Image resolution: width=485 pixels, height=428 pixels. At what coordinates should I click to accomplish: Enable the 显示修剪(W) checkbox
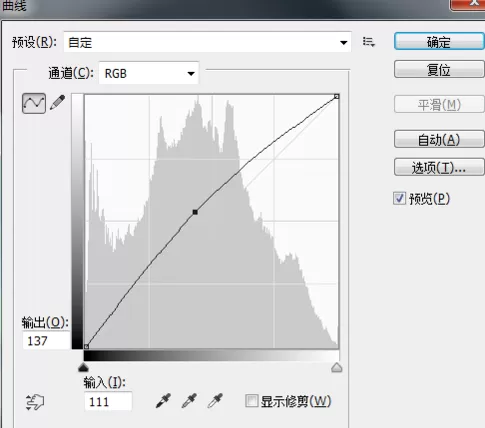[252, 401]
